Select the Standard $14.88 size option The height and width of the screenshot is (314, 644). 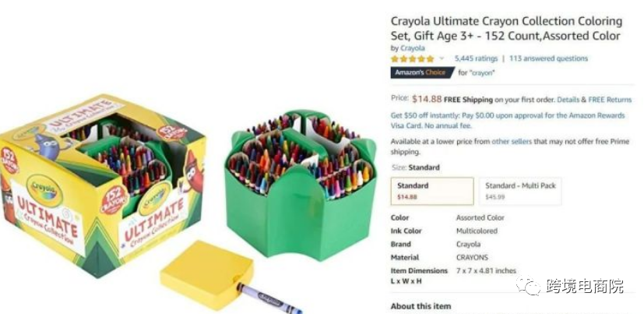coord(432,191)
